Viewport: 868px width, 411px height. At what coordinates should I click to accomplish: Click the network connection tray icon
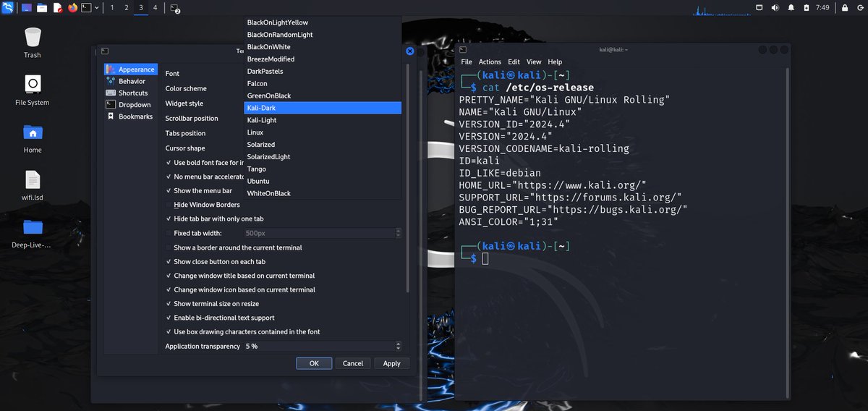759,7
